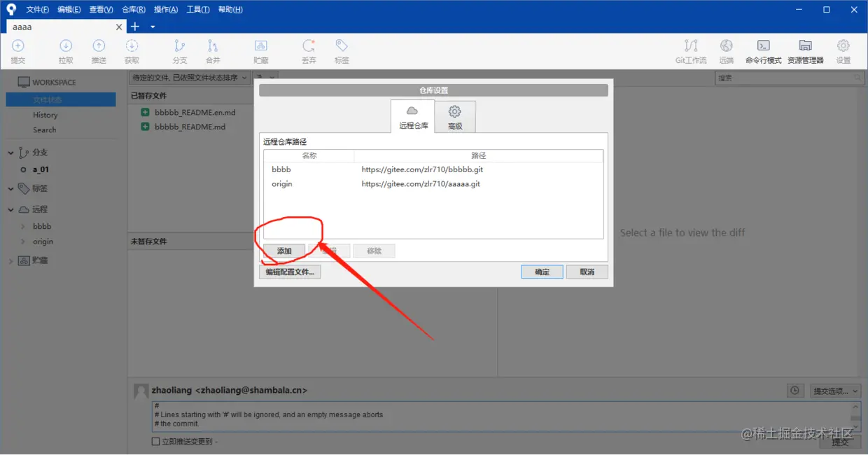The height and width of the screenshot is (455, 868).
Task: Collapse the 分支 section in sidebar
Action: 11,153
